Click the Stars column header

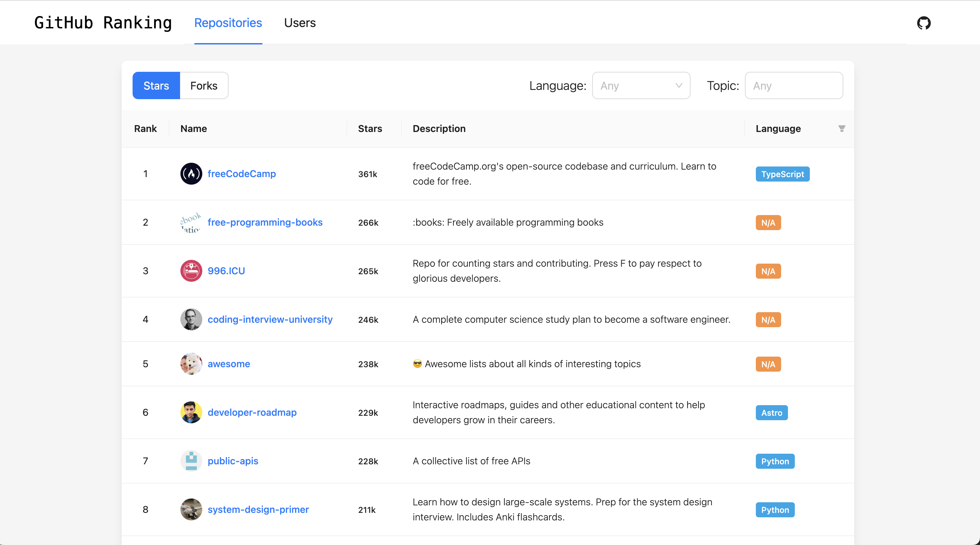click(370, 129)
